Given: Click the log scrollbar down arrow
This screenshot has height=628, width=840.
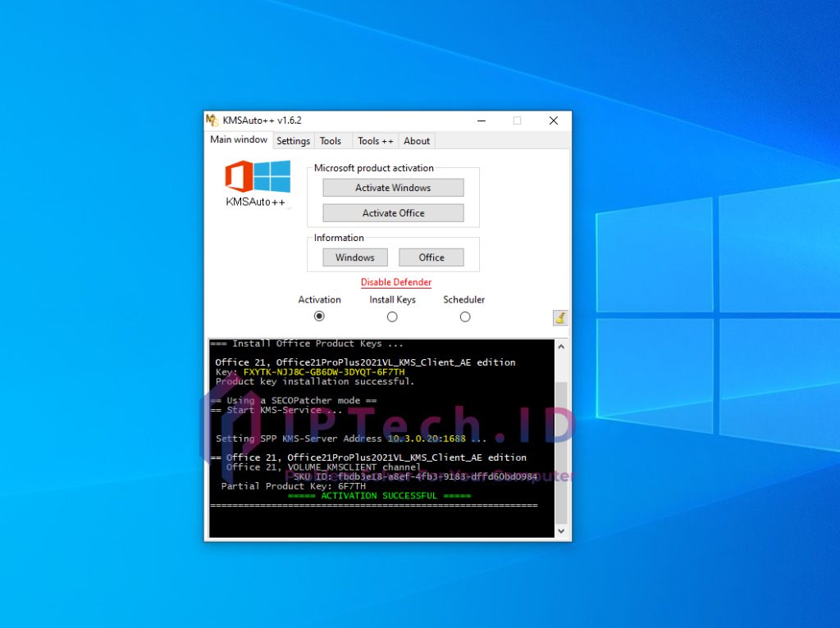Looking at the screenshot, I should [x=561, y=531].
